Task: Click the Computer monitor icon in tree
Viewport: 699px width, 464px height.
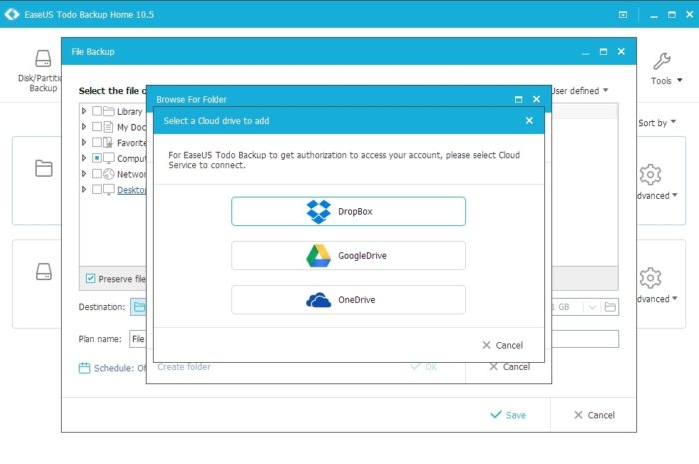Action: [109, 158]
